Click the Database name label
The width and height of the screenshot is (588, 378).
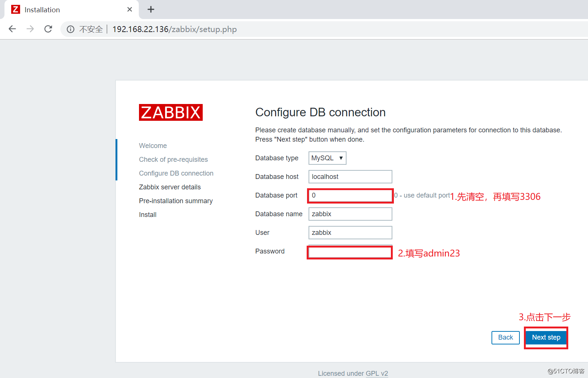point(279,214)
